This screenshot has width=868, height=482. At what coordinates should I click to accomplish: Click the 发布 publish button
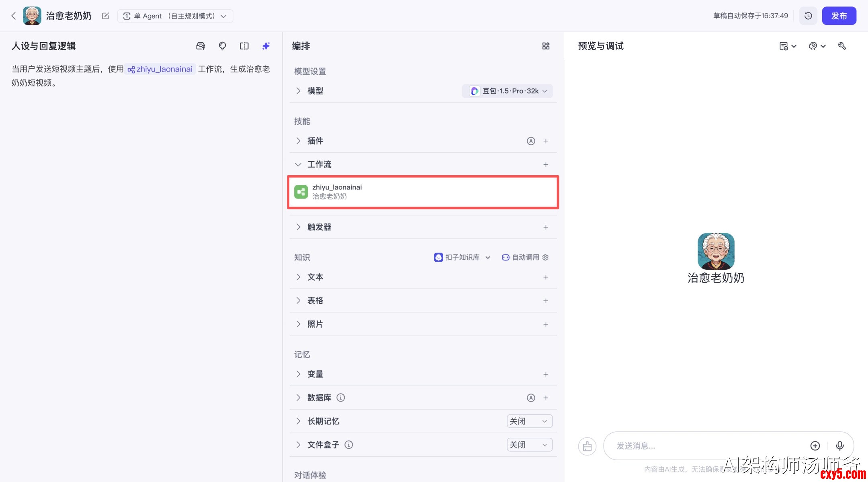839,16
